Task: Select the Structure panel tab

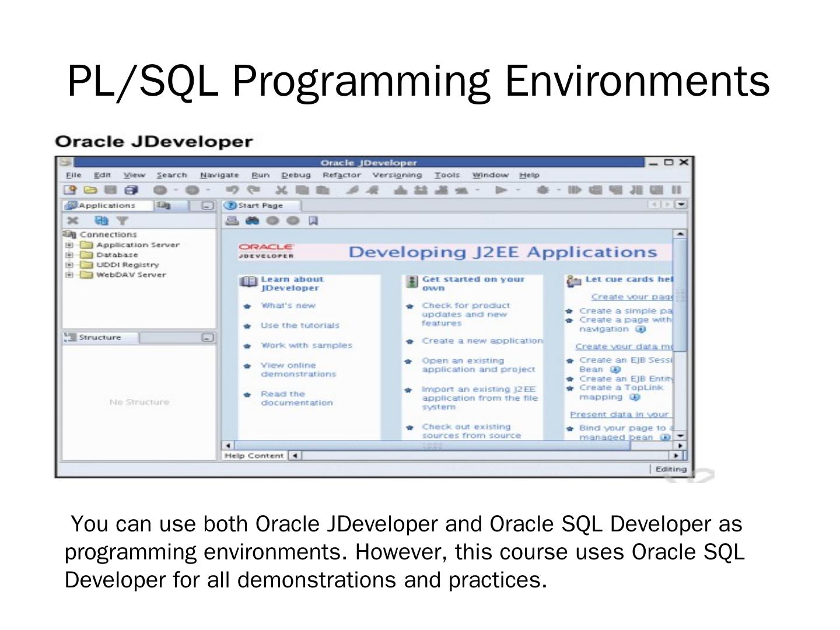Action: click(x=100, y=338)
